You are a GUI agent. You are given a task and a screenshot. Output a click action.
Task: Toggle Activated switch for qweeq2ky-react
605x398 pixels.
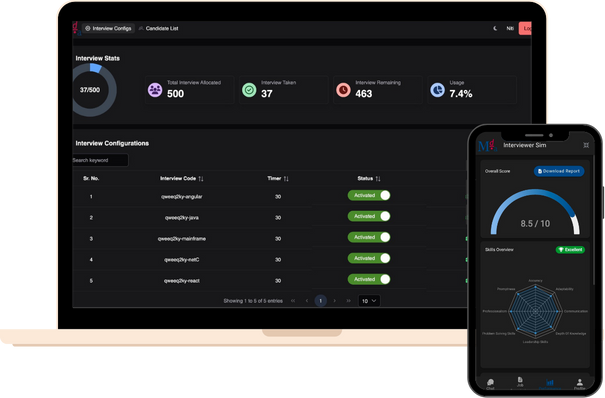click(369, 279)
